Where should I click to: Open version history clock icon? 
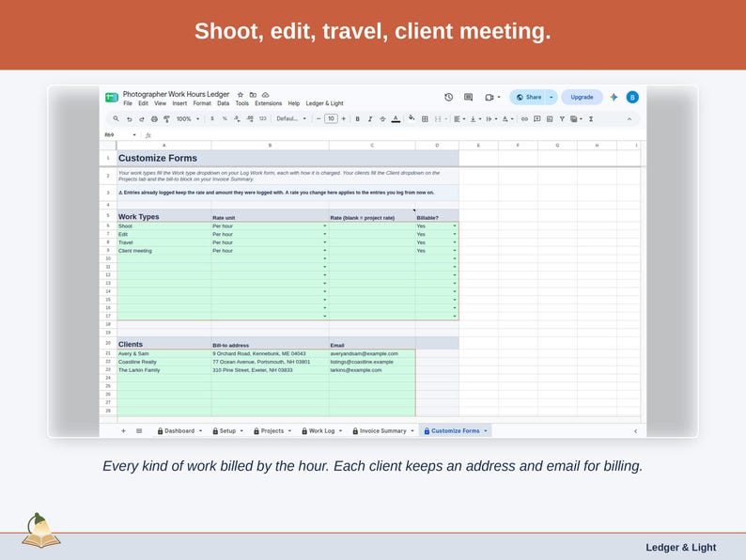pos(449,97)
